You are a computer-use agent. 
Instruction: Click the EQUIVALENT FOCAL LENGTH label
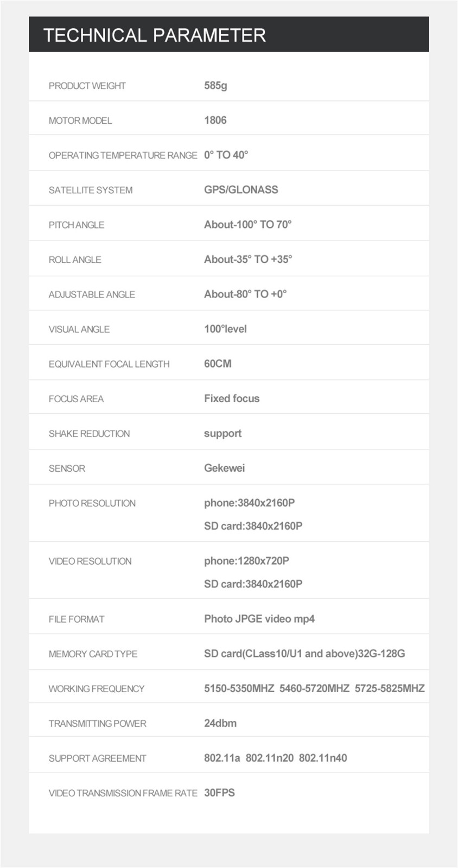[109, 364]
